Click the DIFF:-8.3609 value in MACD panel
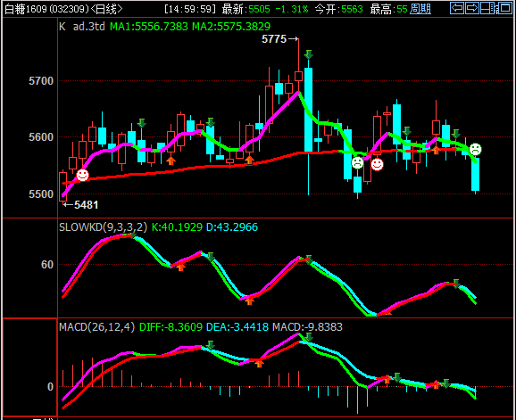Image resolution: width=516 pixels, height=420 pixels. coord(171,327)
